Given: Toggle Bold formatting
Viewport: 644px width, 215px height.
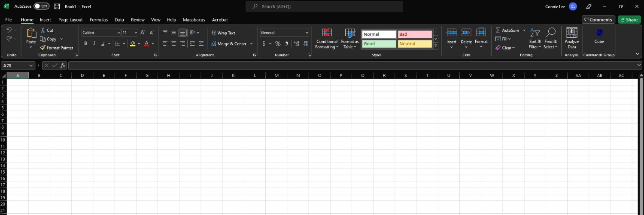Looking at the screenshot, I should coord(85,43).
